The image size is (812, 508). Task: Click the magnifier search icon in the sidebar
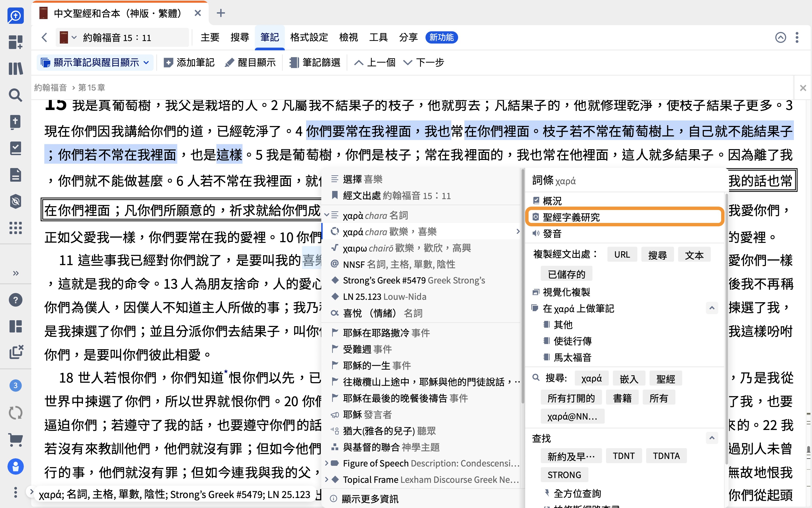pos(15,95)
